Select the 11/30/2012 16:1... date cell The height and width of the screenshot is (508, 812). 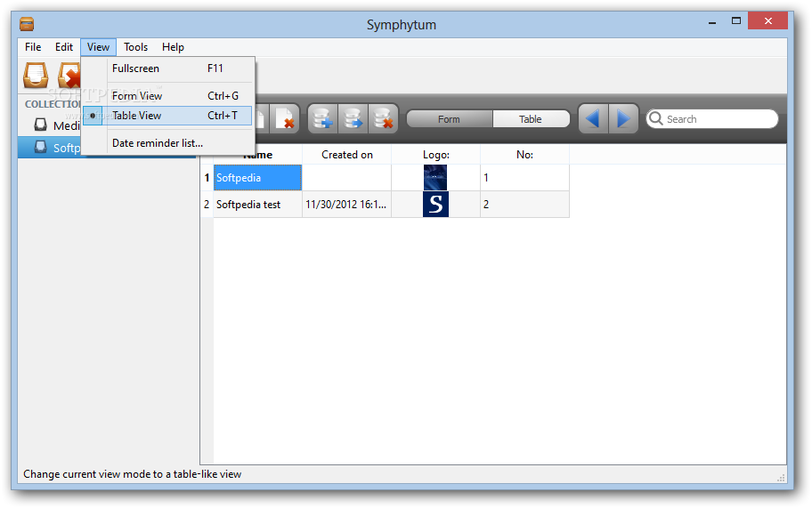pyautogui.click(x=346, y=205)
